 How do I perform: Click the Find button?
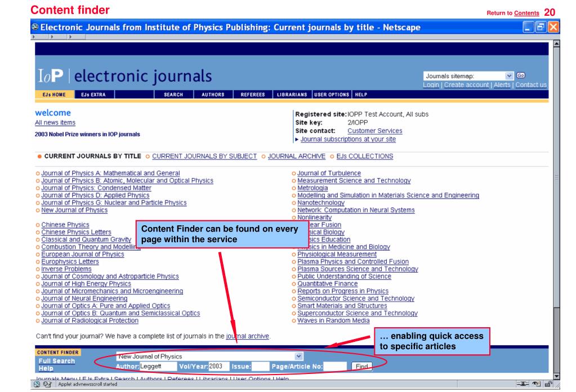(362, 366)
